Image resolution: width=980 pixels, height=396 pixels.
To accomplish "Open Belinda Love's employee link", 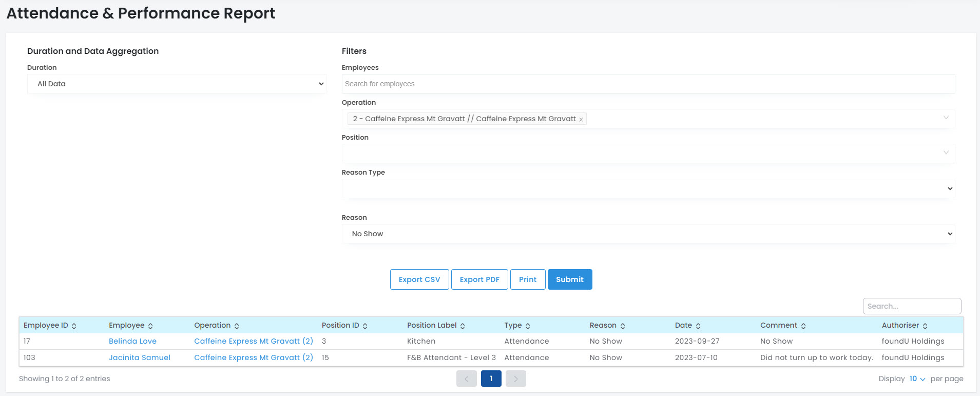I will (x=132, y=341).
